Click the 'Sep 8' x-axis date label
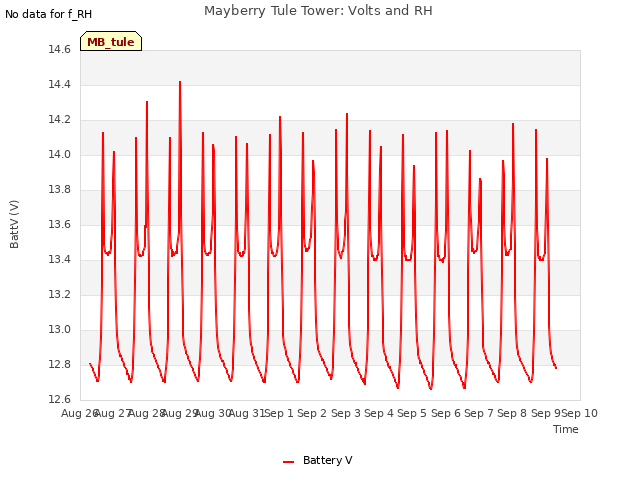This screenshot has width=640, height=480. point(512,413)
